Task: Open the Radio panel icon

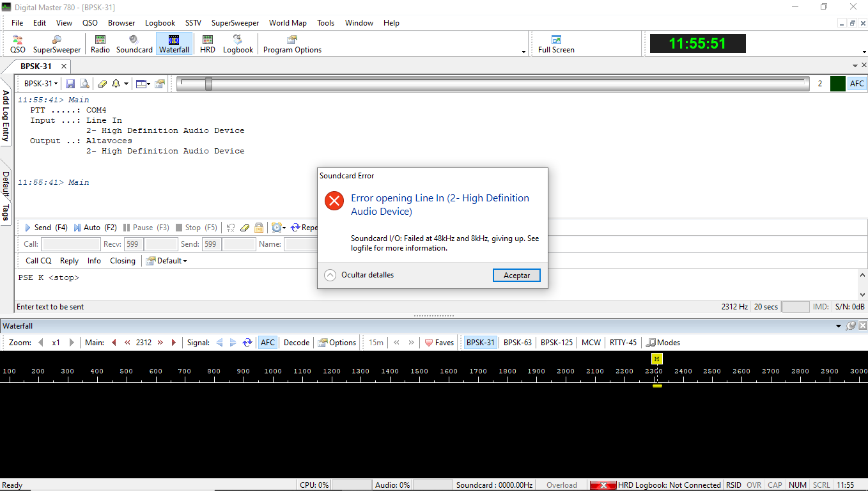Action: tap(100, 44)
